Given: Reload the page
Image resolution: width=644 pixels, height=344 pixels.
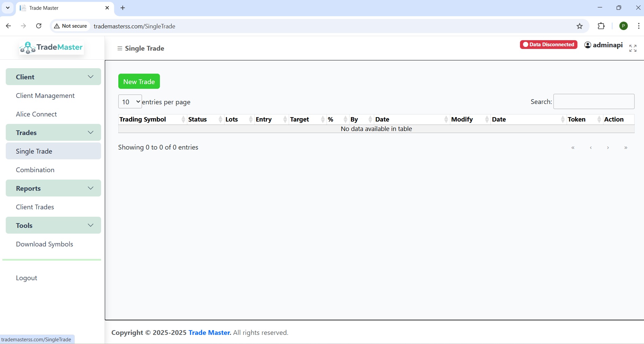Looking at the screenshot, I should point(39,26).
